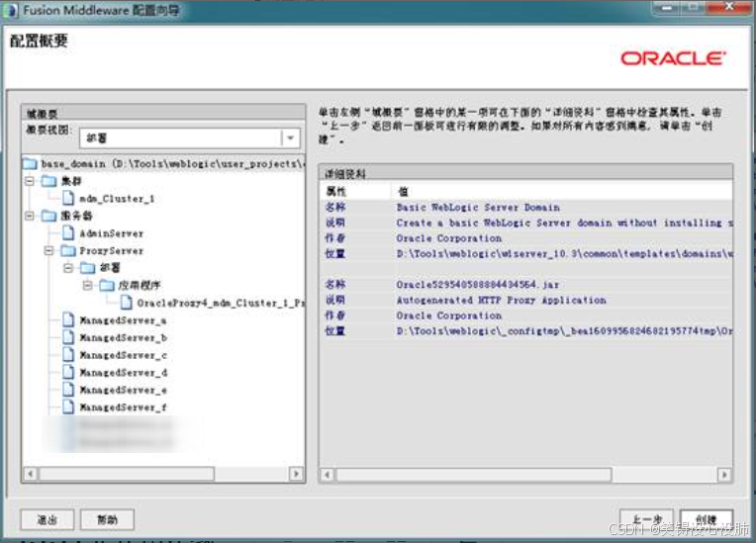Collapse the ProxyServer tree node
Screen dimensions: 756x543
tap(49, 250)
